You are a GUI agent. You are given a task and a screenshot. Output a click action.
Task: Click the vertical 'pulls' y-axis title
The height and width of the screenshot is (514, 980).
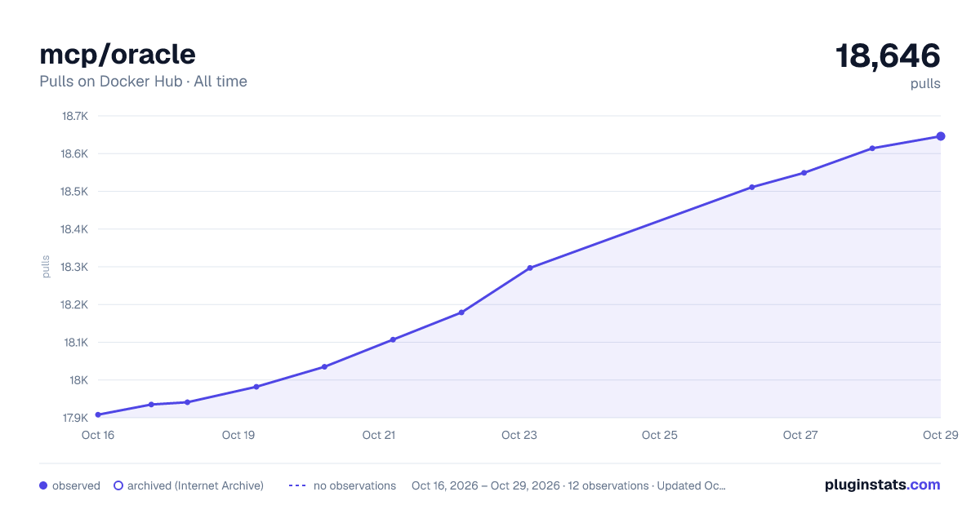[46, 267]
